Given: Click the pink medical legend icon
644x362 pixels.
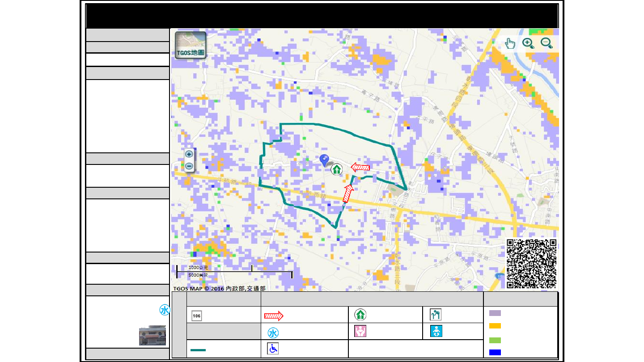Looking at the screenshot, I should pos(360,331).
